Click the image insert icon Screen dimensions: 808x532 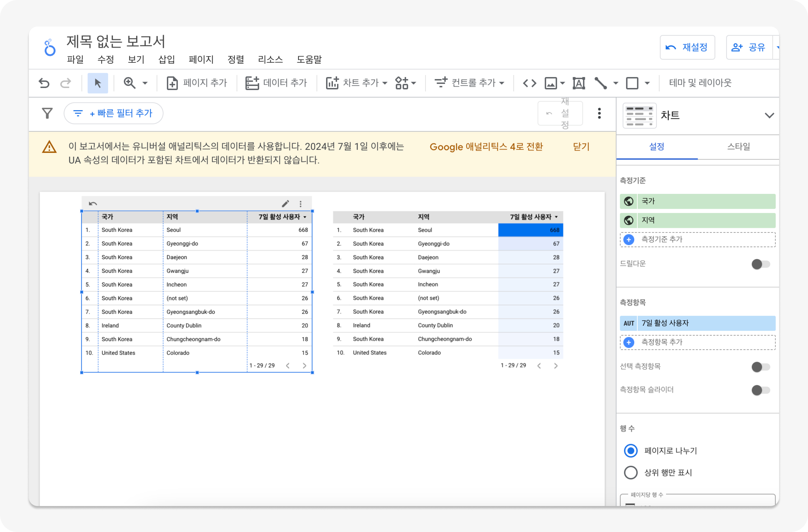coord(551,83)
